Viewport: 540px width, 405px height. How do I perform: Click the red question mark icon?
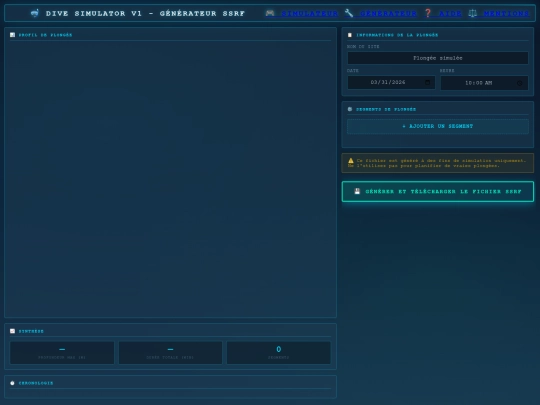coord(428,13)
